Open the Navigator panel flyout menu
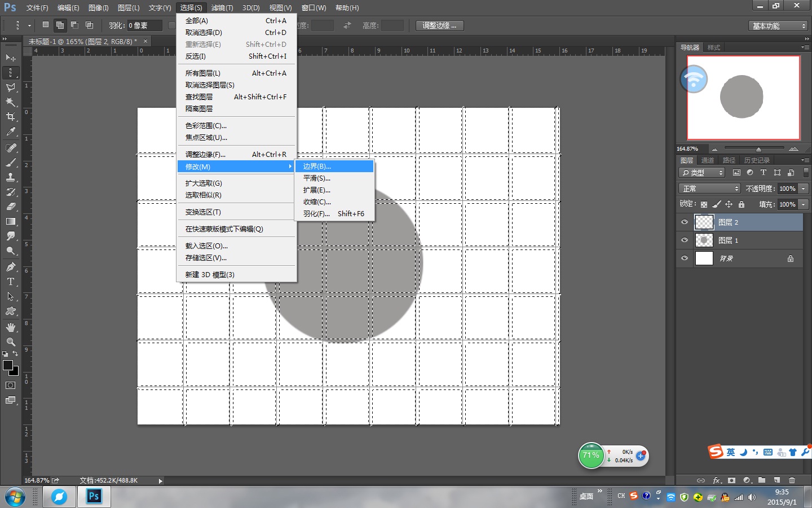Image resolution: width=812 pixels, height=508 pixels. point(805,47)
